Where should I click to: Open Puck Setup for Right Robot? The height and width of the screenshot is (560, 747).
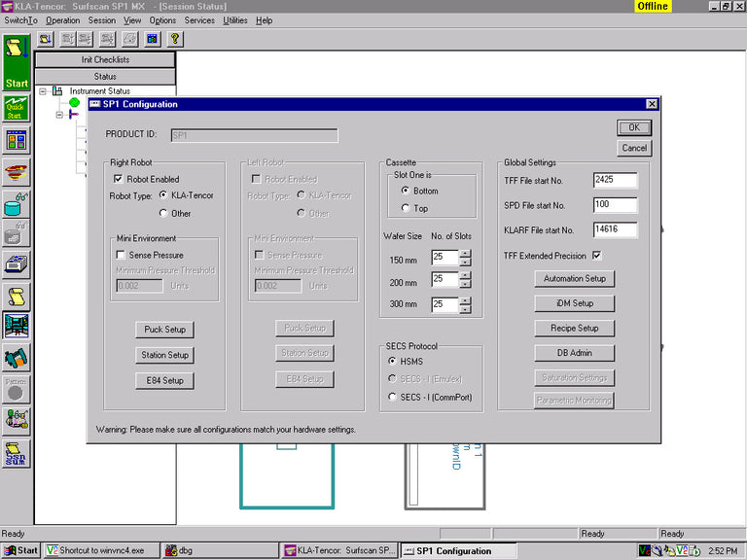(164, 330)
